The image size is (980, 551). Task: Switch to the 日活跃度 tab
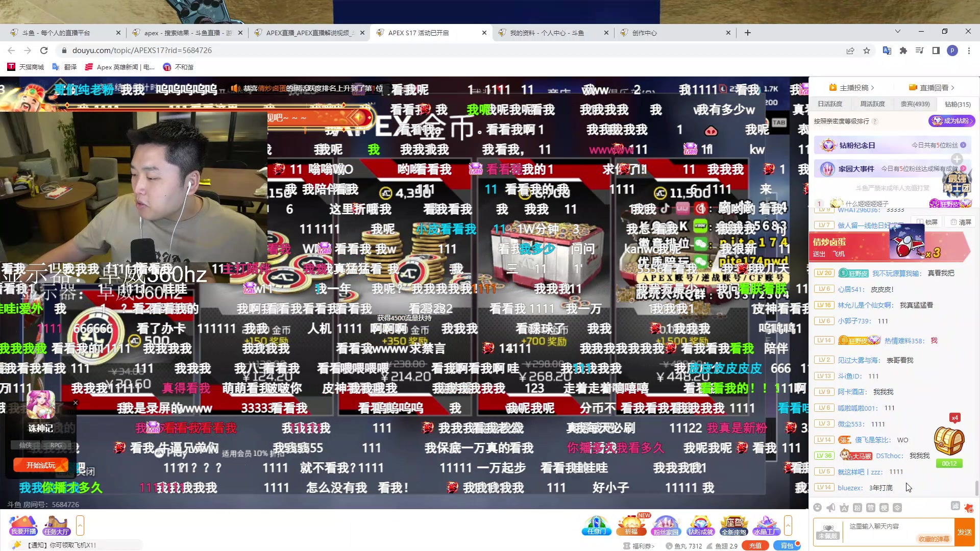pos(830,104)
